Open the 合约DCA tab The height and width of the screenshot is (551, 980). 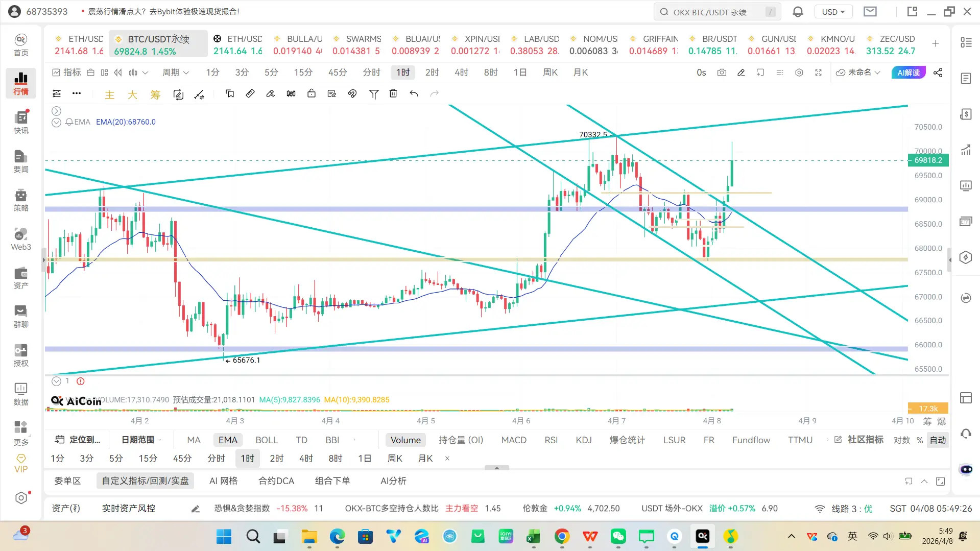(x=276, y=481)
